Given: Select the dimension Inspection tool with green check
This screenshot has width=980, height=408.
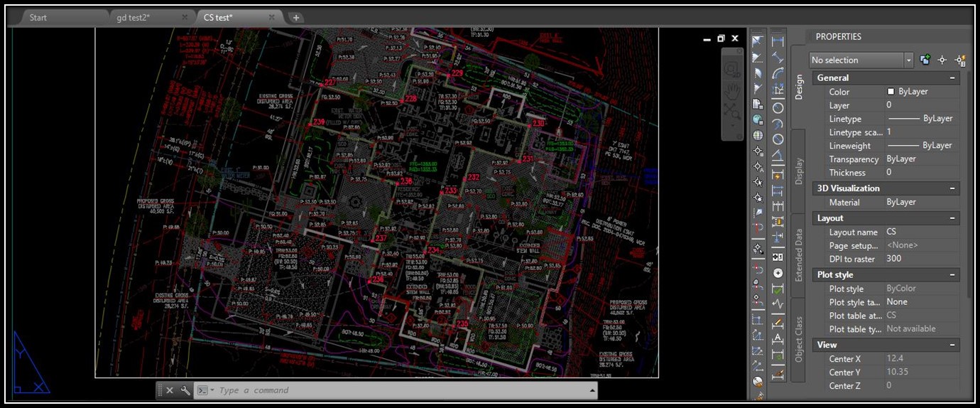Looking at the screenshot, I should pyautogui.click(x=778, y=289).
